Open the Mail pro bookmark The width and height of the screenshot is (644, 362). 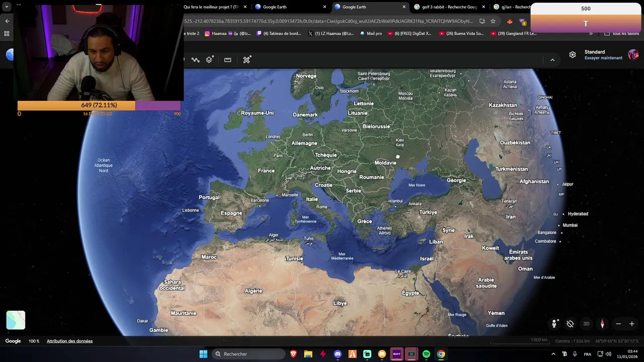coord(370,34)
